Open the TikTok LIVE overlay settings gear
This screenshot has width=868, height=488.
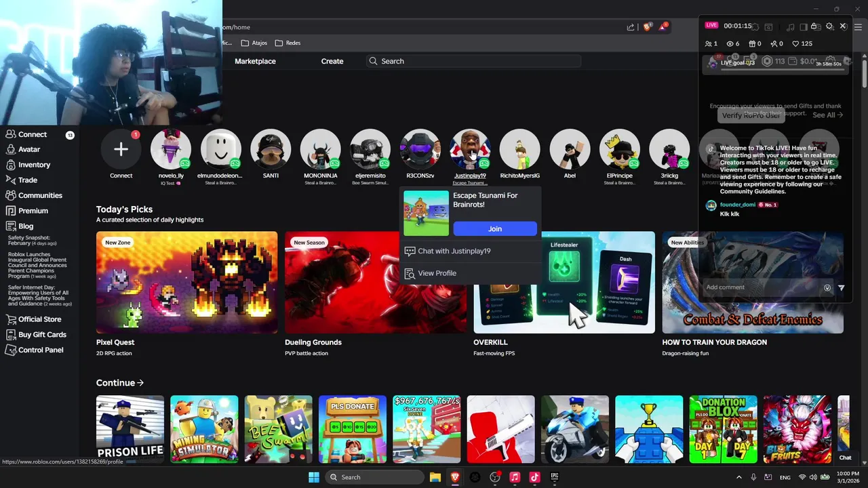829,26
